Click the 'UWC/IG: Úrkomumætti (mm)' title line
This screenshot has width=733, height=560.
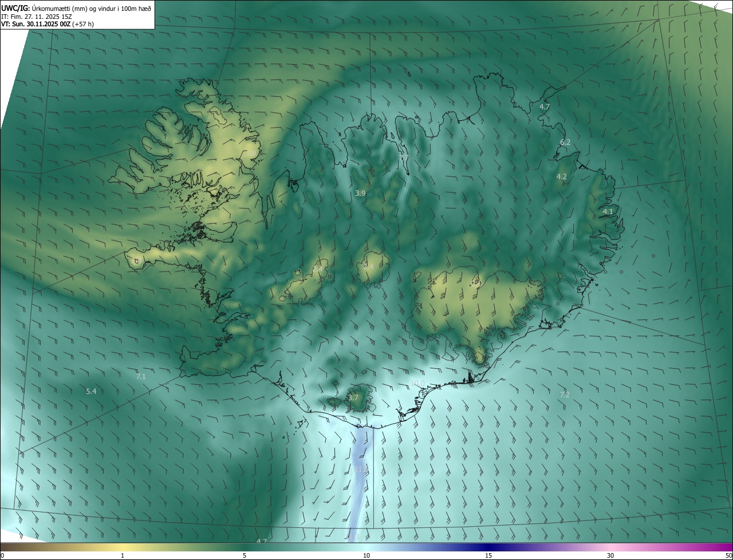76,7
